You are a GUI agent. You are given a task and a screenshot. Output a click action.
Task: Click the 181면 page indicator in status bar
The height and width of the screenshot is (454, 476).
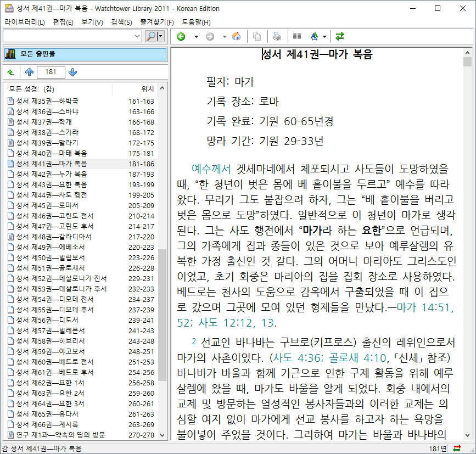[438, 449]
